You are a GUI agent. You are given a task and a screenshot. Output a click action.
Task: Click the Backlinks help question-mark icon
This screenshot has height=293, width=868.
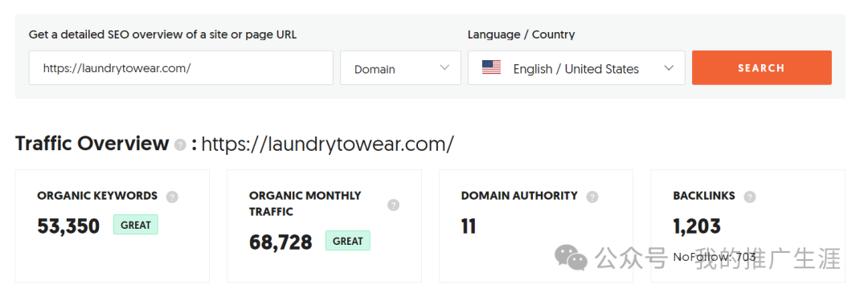point(750,196)
